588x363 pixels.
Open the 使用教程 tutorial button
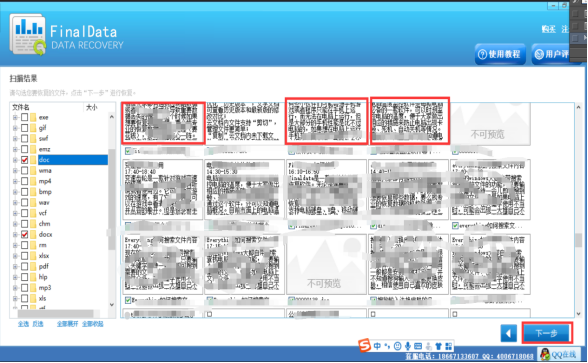tap(500, 54)
